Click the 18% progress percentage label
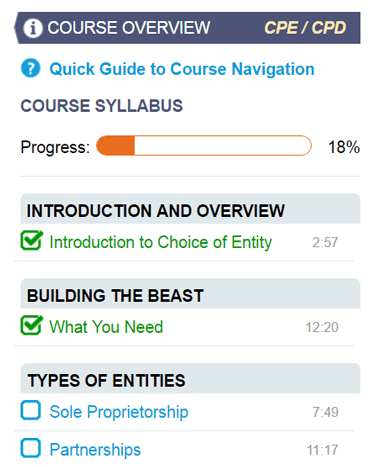 coord(344,147)
